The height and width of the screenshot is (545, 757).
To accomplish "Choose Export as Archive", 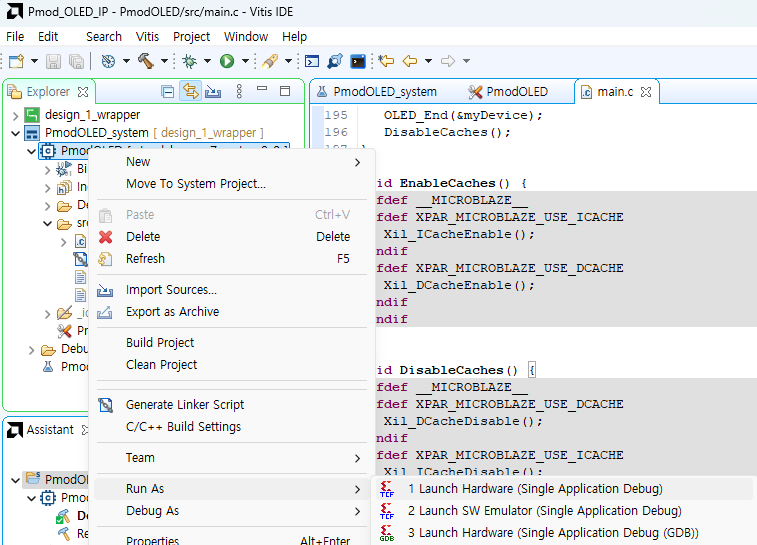I will click(232, 312).
